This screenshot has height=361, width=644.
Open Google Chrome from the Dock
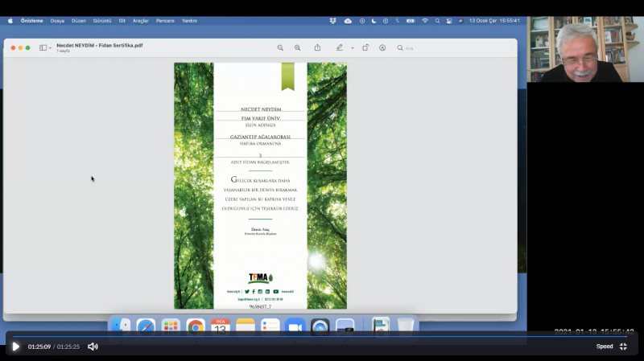pyautogui.click(x=195, y=326)
